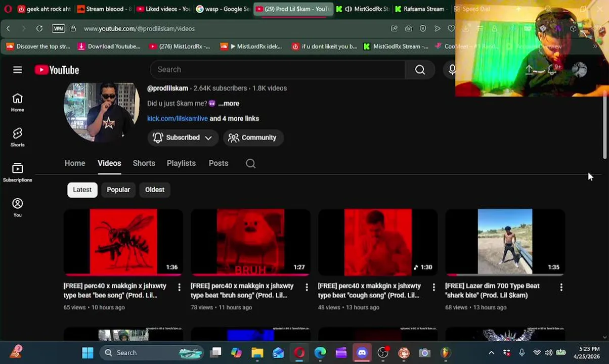This screenshot has width=609, height=364.
Task: Open kick.com/lilskamlive link
Action: tap(178, 118)
